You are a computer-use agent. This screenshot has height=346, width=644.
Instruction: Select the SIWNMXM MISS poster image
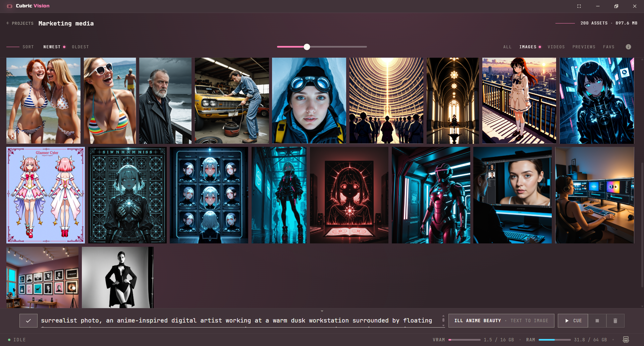(127, 195)
